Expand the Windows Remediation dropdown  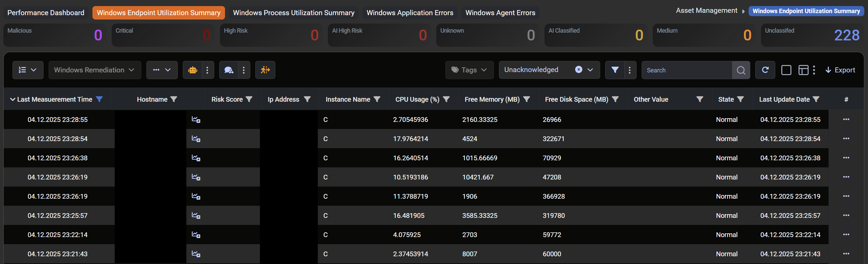[94, 70]
